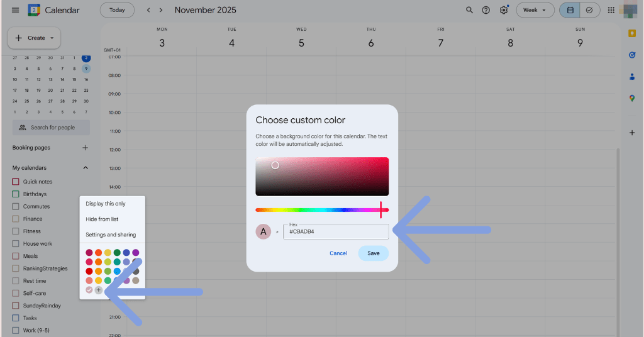Choose Settings and sharing menu entry
644x337 pixels.
[111, 235]
